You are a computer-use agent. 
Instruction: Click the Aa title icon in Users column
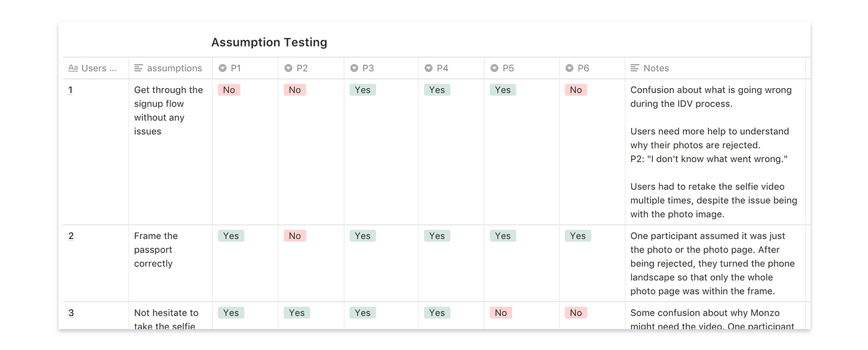(73, 68)
